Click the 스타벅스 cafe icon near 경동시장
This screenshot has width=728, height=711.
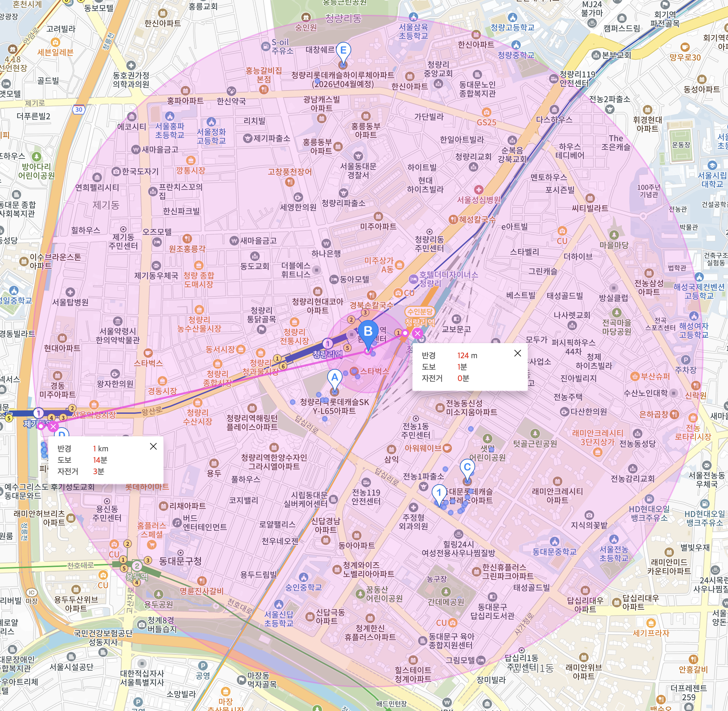(x=148, y=353)
